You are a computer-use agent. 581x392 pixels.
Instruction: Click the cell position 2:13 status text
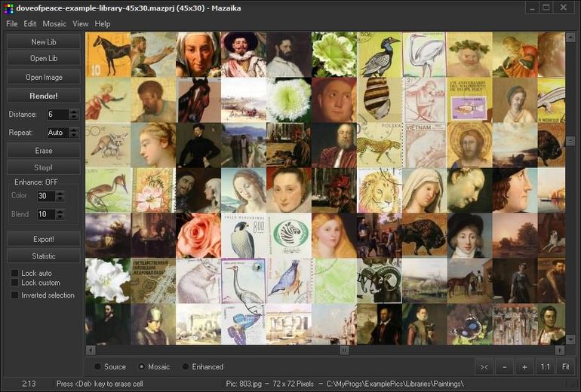click(x=29, y=384)
